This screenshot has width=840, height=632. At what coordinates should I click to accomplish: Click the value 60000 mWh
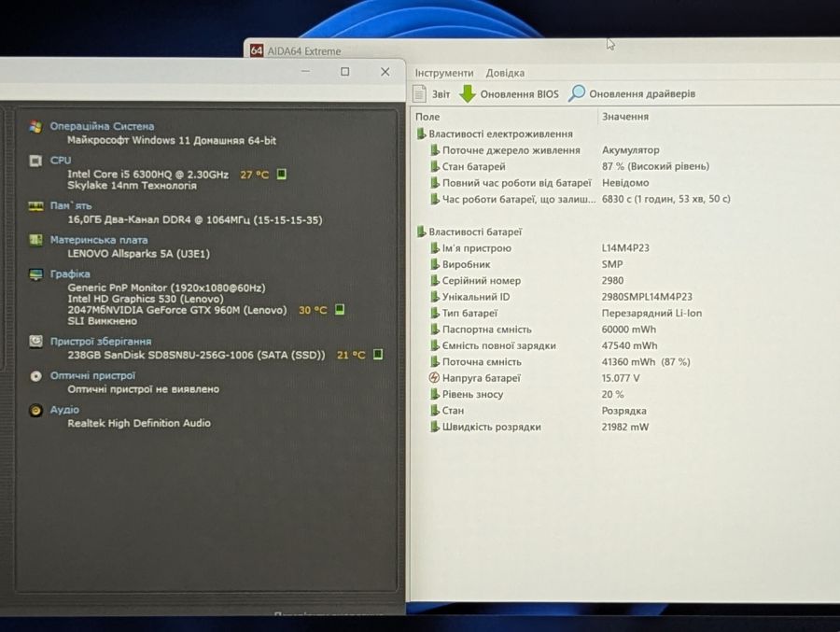629,330
